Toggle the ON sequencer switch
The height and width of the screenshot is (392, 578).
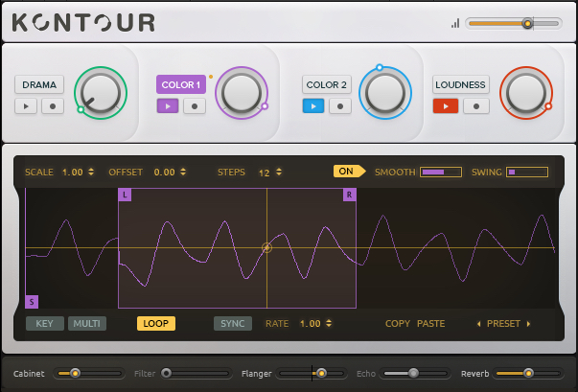[x=349, y=172]
